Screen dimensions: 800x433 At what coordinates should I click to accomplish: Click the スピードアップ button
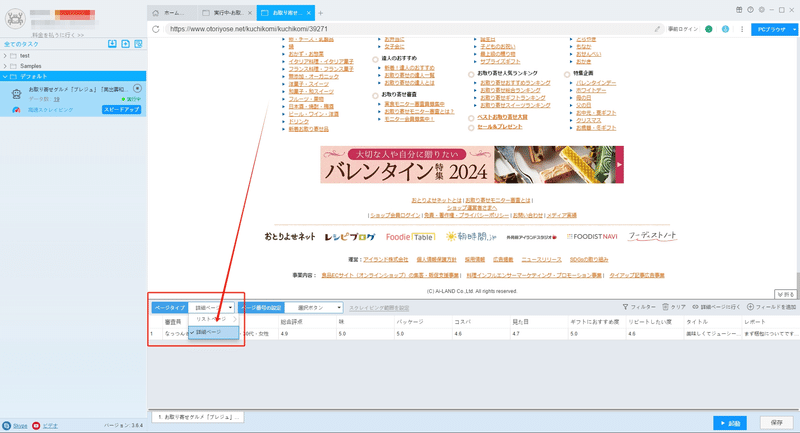click(x=121, y=110)
